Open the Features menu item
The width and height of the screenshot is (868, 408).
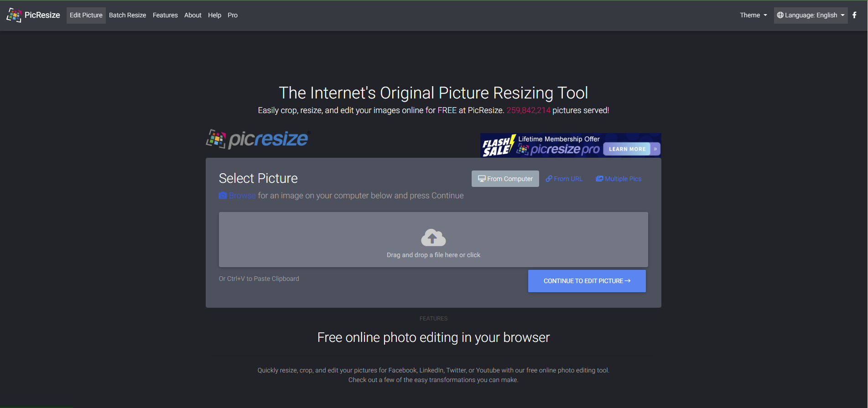pos(165,15)
